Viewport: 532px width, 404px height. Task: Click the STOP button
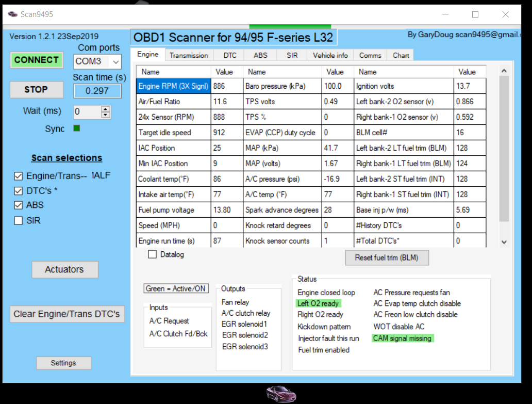click(x=36, y=90)
